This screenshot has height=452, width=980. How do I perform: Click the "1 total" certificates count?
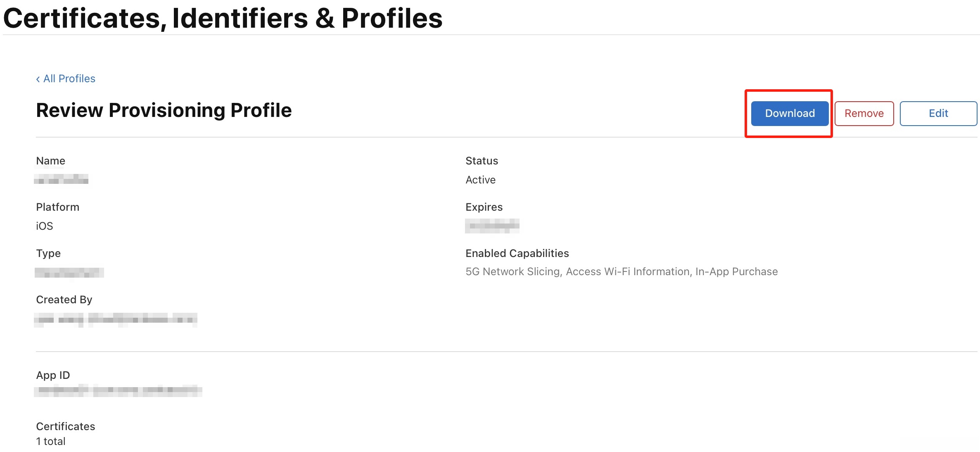(51, 441)
